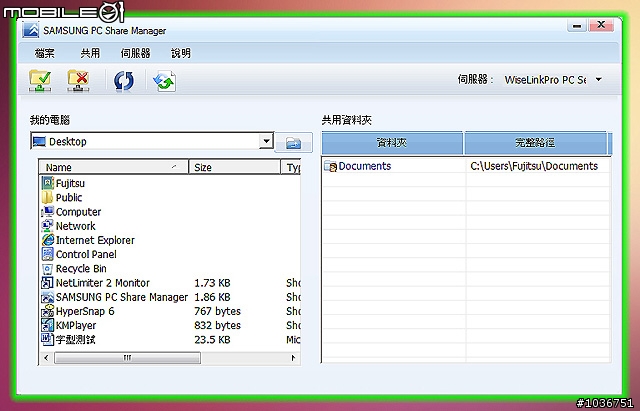640x411 pixels.
Task: Select the Public folder icon
Action: (x=47, y=197)
